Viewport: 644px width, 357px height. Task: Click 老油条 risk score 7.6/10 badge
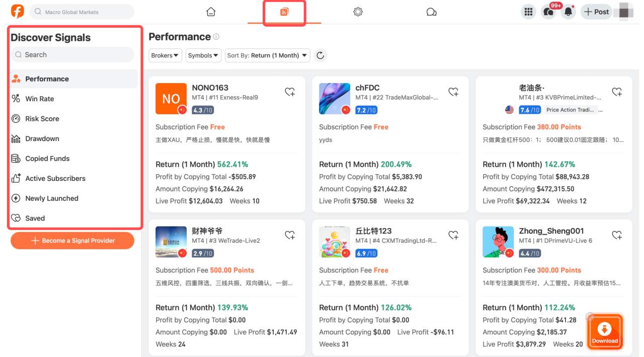tap(530, 110)
